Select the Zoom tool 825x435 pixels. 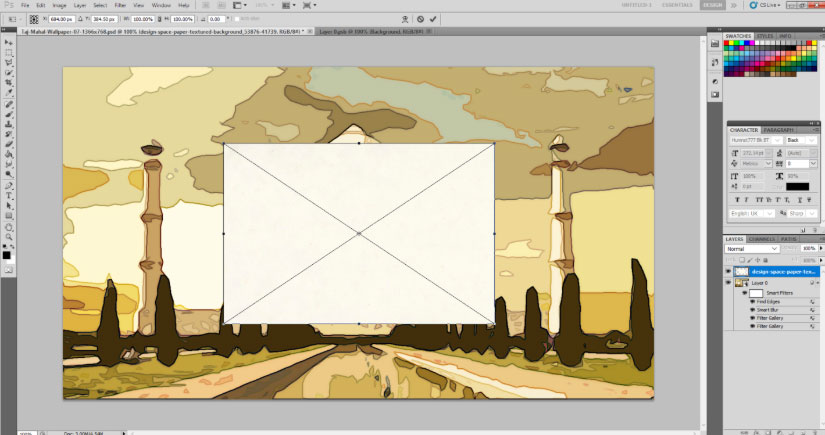point(9,237)
